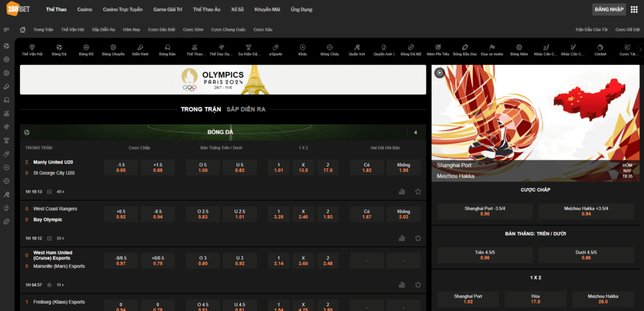
Task: Play the Shanghai Port match video button
Action: click(440, 73)
